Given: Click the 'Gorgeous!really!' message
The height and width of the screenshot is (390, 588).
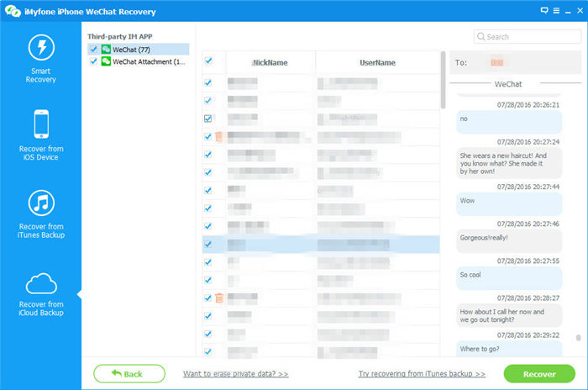Looking at the screenshot, I should point(509,241).
